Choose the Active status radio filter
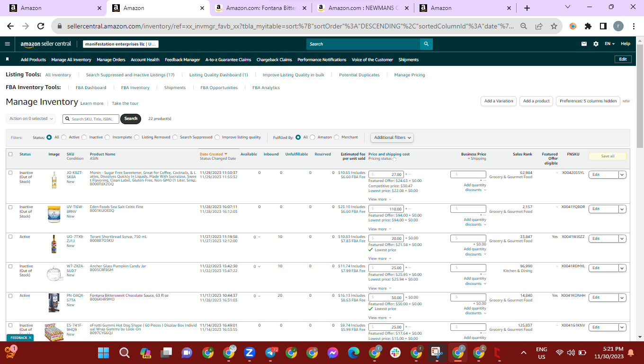644x364 pixels. (64, 137)
